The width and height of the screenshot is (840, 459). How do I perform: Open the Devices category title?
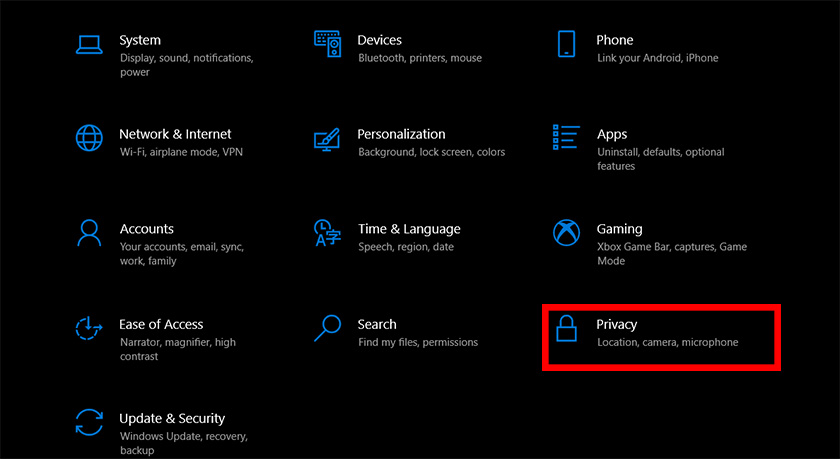click(x=379, y=40)
